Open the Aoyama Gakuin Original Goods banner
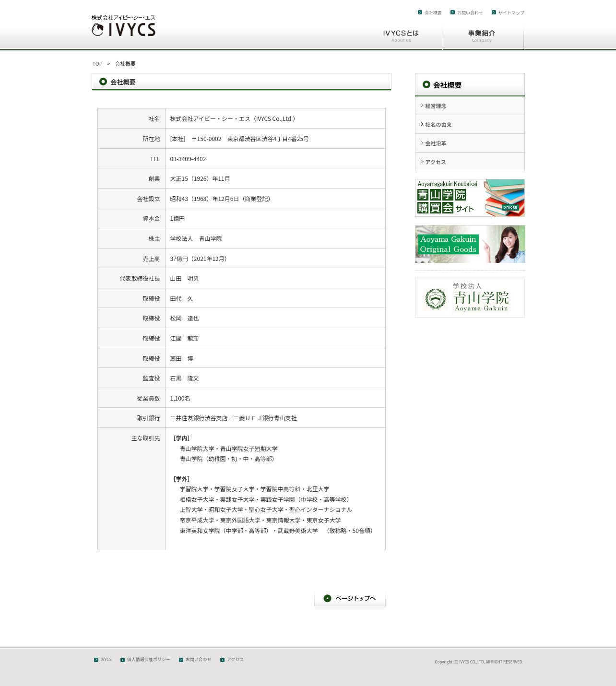The height and width of the screenshot is (686, 616). tap(470, 244)
